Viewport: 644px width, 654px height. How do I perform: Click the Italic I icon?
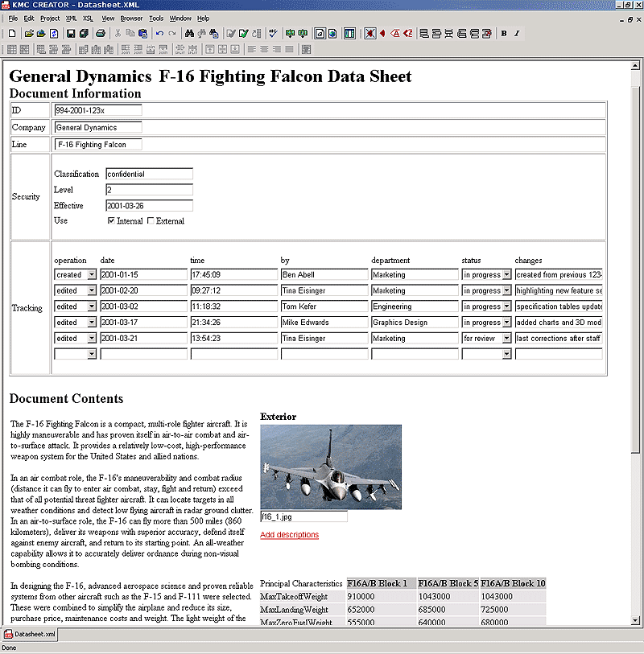click(x=517, y=33)
